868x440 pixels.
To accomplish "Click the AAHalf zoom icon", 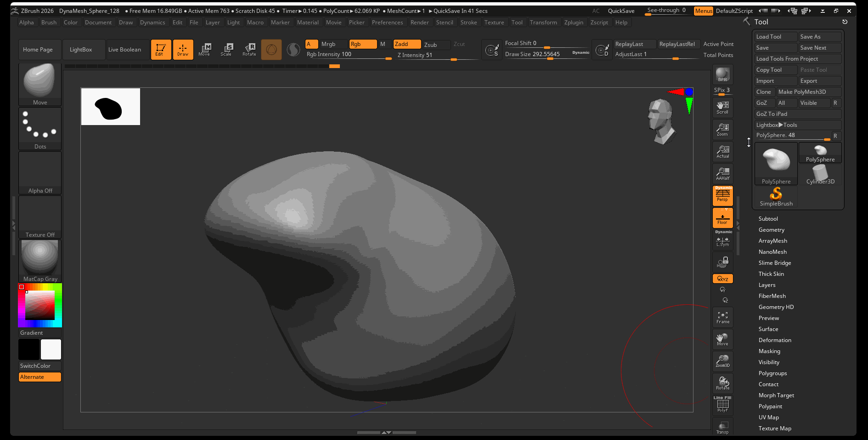I will (x=722, y=174).
